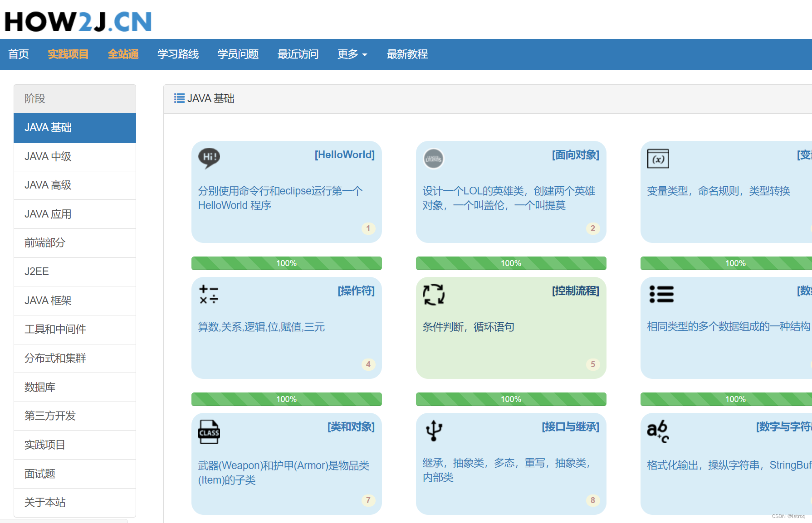Screen dimensions: 812x523
Task: Select 第三方开发 in sidebar
Action: click(x=75, y=416)
